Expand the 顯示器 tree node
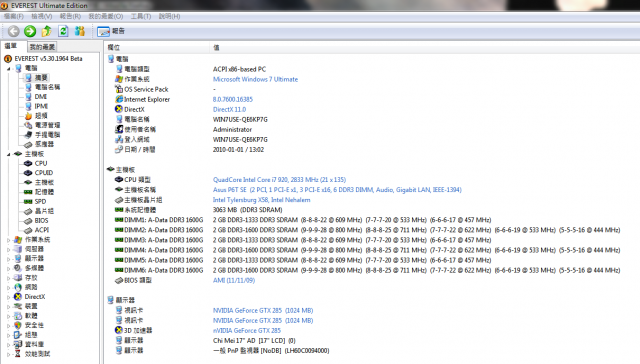The width and height of the screenshot is (640, 364). [x=9, y=259]
